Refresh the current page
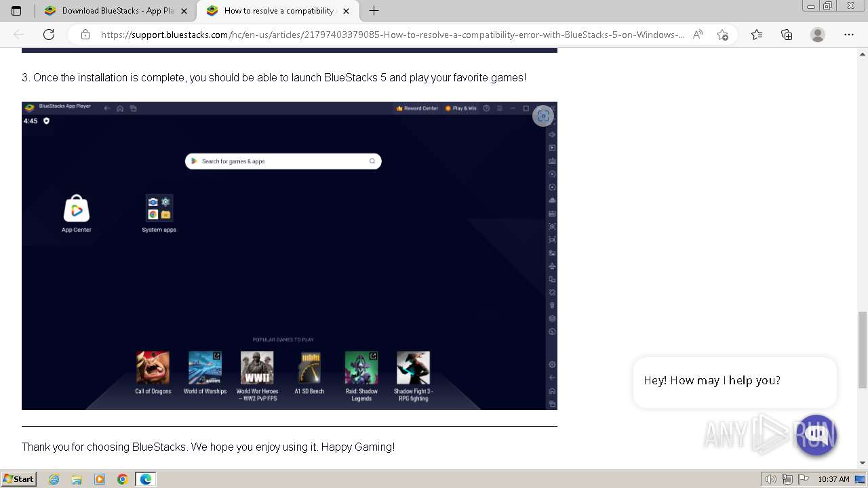This screenshot has height=488, width=868. coord(49,35)
